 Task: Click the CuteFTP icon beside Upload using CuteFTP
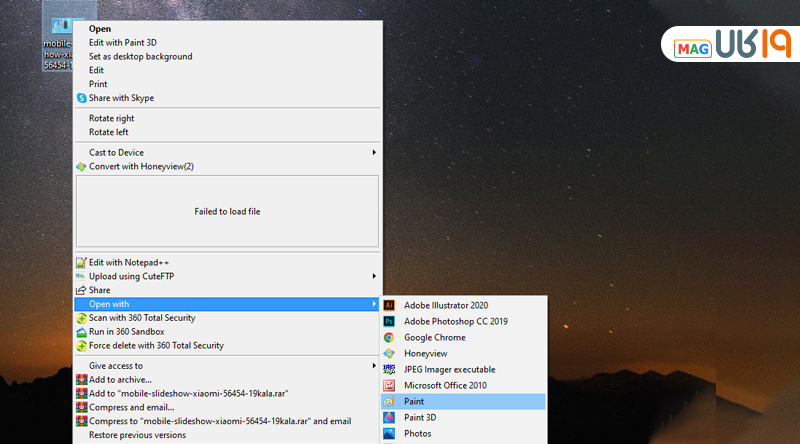pos(81,276)
